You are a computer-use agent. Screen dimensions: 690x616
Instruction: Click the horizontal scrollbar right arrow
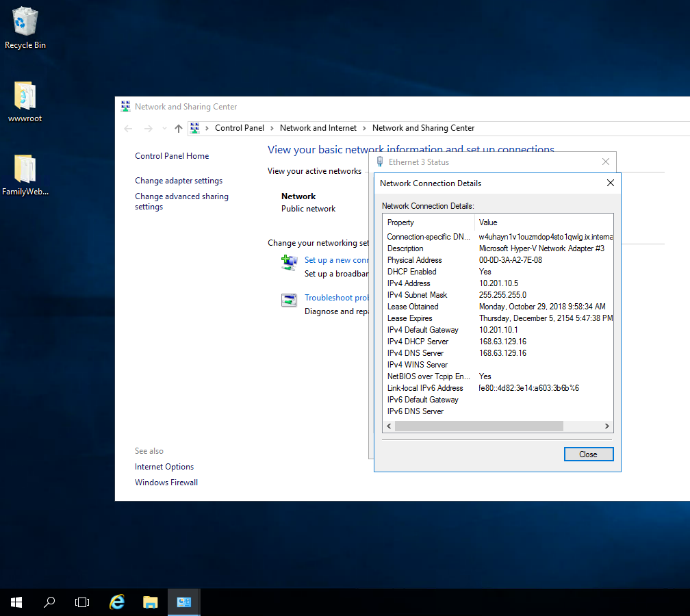[606, 426]
